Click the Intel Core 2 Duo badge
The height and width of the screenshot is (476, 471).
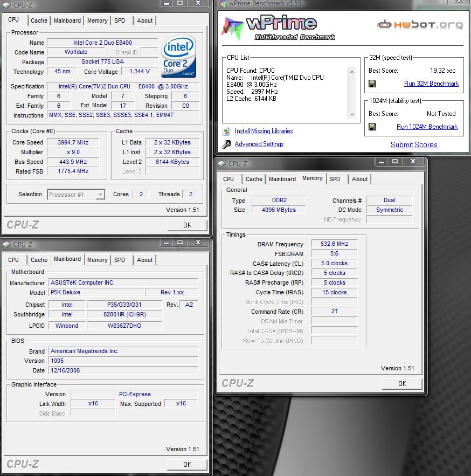[x=178, y=57]
